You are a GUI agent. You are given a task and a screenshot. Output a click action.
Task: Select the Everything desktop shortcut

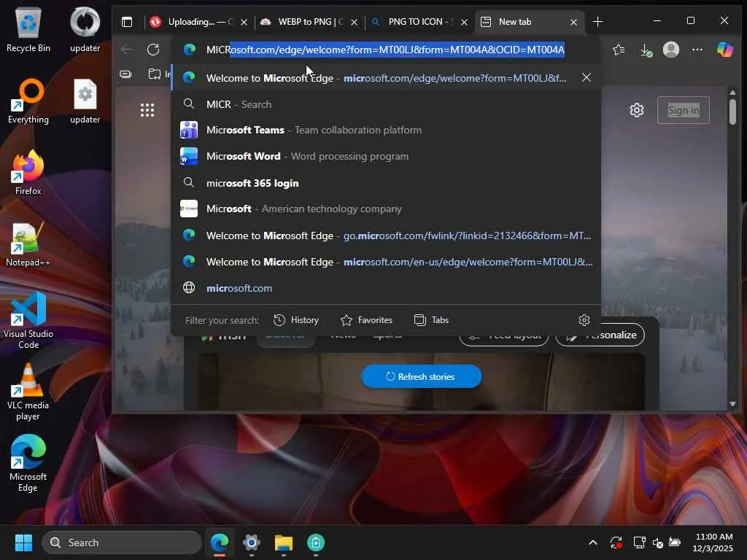click(x=28, y=101)
